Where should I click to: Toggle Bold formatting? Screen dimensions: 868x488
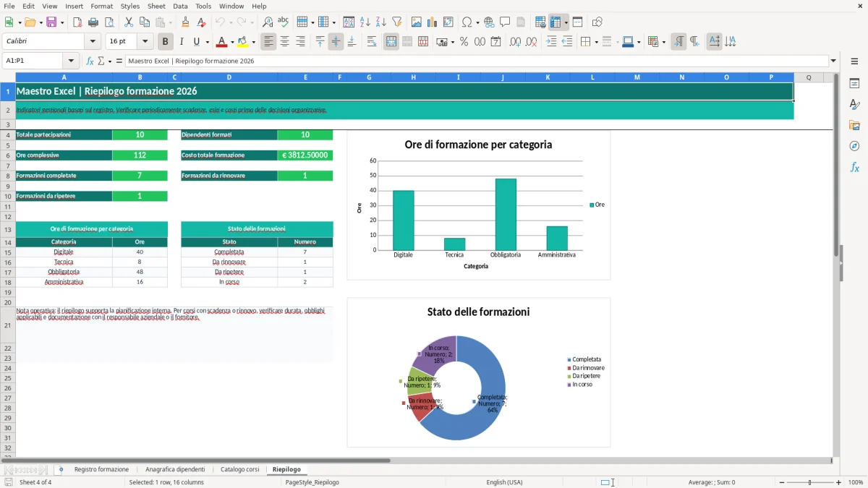165,42
